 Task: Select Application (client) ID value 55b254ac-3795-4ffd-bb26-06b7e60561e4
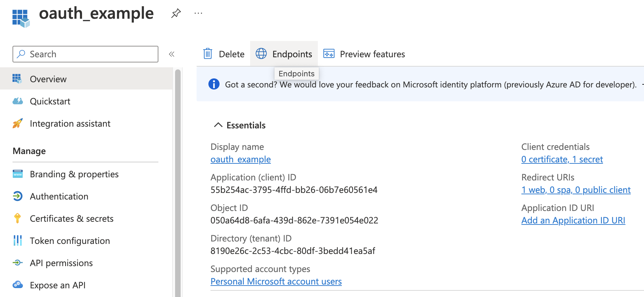coord(294,190)
